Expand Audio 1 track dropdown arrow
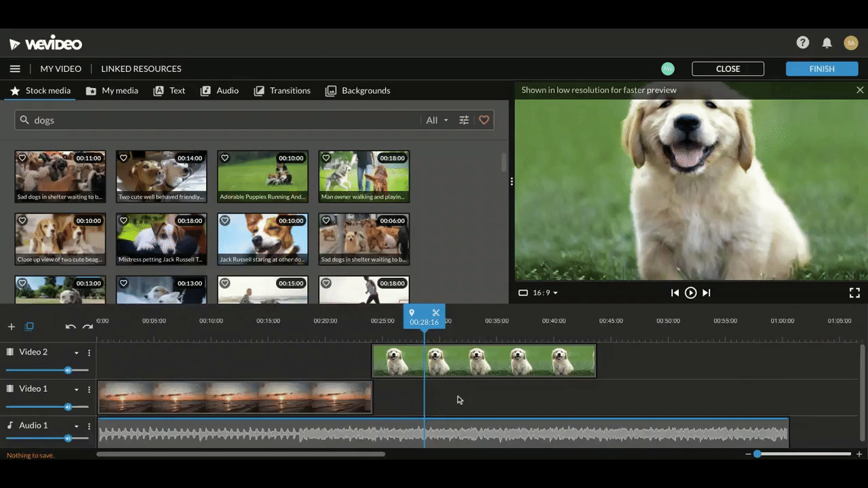Image resolution: width=868 pixels, height=488 pixels. click(77, 426)
